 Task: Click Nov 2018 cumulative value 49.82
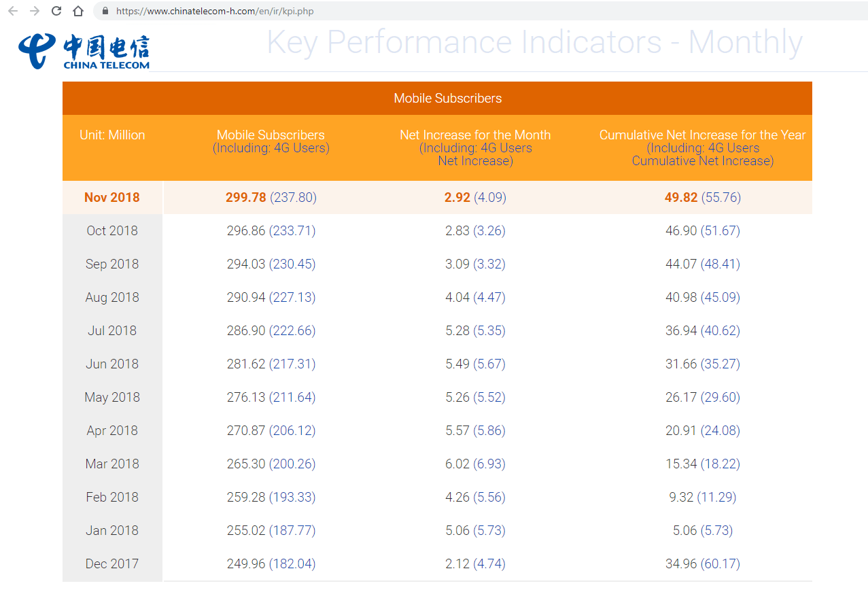(x=681, y=198)
